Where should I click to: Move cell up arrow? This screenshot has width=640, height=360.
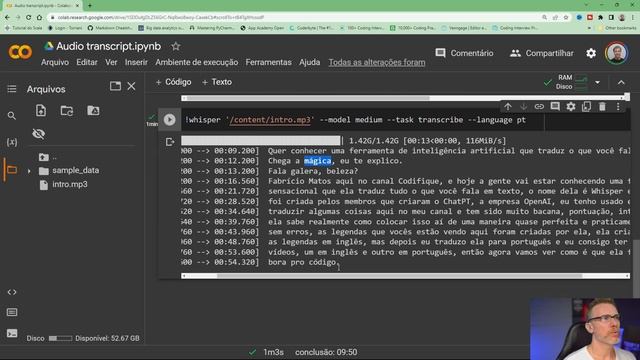508,107
